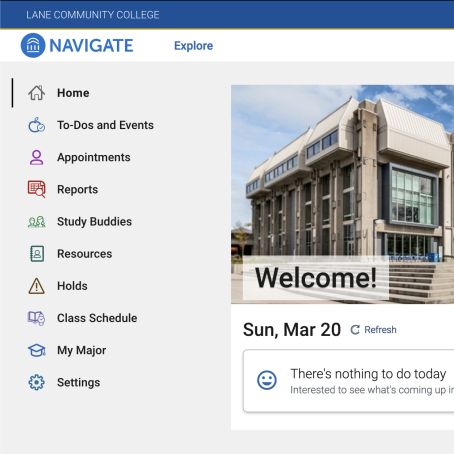Click the "Sun, Mar 20" date heading

pyautogui.click(x=292, y=330)
